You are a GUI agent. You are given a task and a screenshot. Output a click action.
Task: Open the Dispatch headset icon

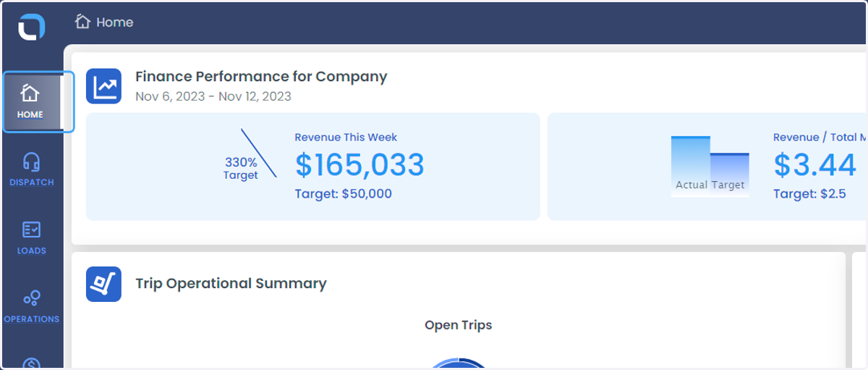click(32, 161)
